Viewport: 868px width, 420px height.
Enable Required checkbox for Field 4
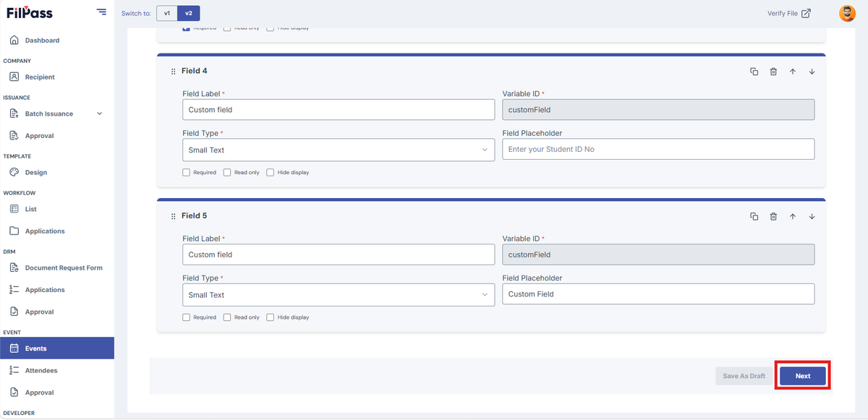pyautogui.click(x=186, y=173)
